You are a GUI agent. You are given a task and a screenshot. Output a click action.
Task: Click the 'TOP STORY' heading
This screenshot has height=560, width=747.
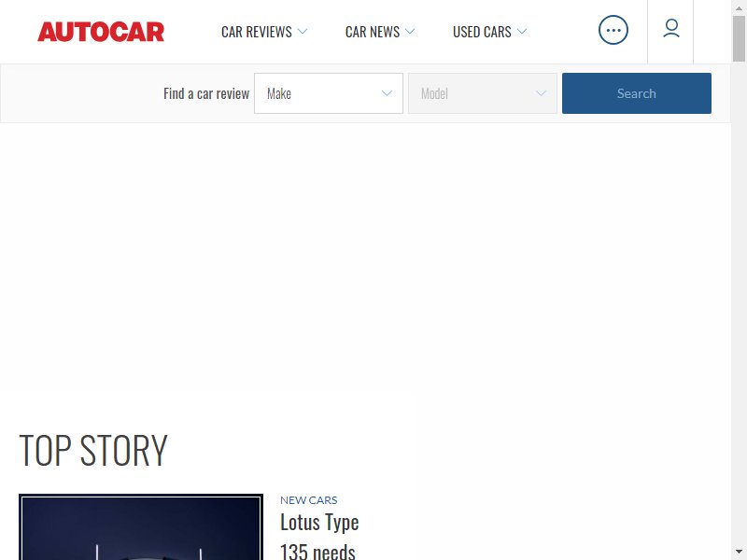coord(93,450)
